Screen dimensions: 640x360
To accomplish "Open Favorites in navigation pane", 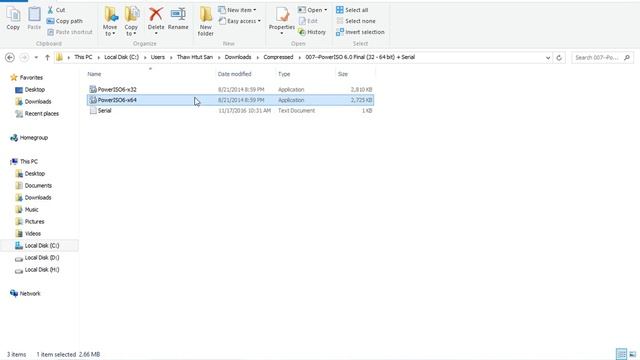I will [x=27, y=78].
